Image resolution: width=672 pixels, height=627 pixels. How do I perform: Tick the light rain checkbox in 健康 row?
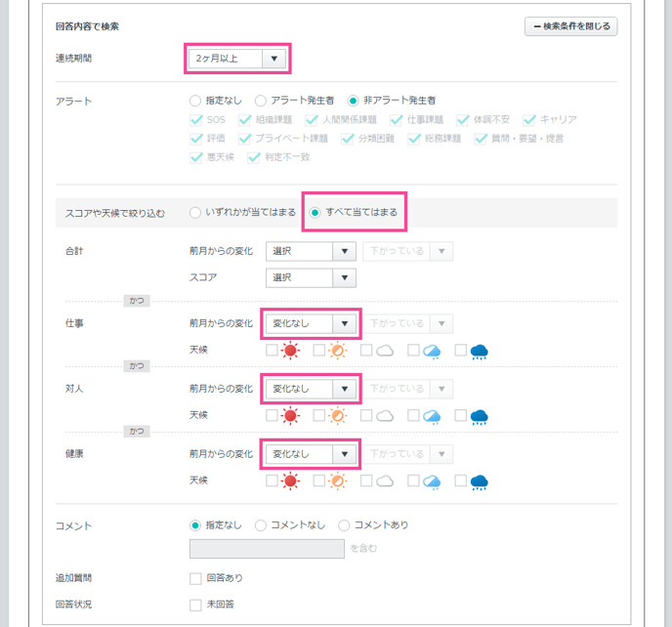click(x=413, y=481)
